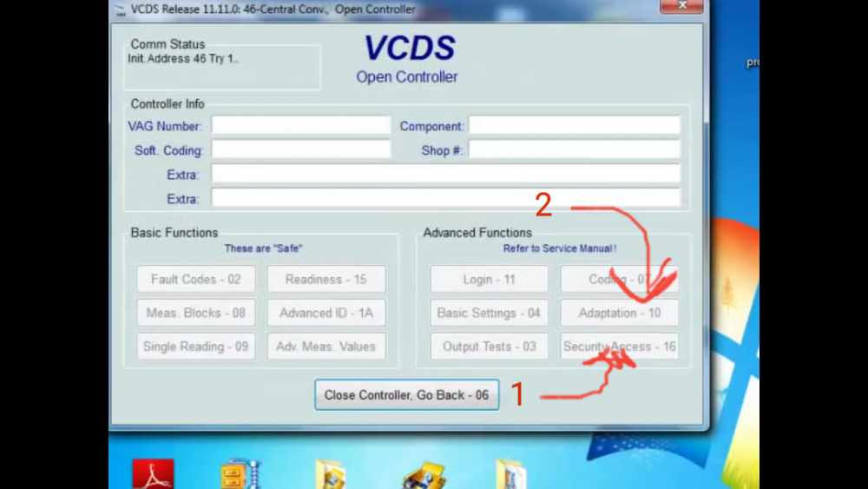This screenshot has width=868, height=489.
Task: Open Adaptation - 10 function
Action: (x=620, y=313)
